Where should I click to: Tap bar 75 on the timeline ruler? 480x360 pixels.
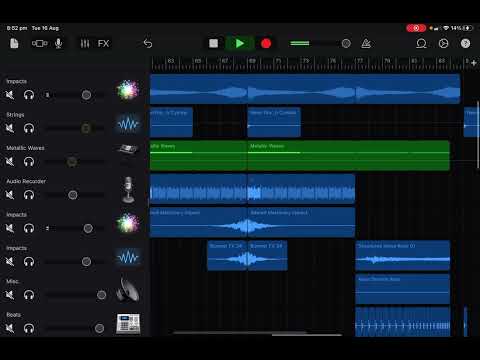(332, 61)
